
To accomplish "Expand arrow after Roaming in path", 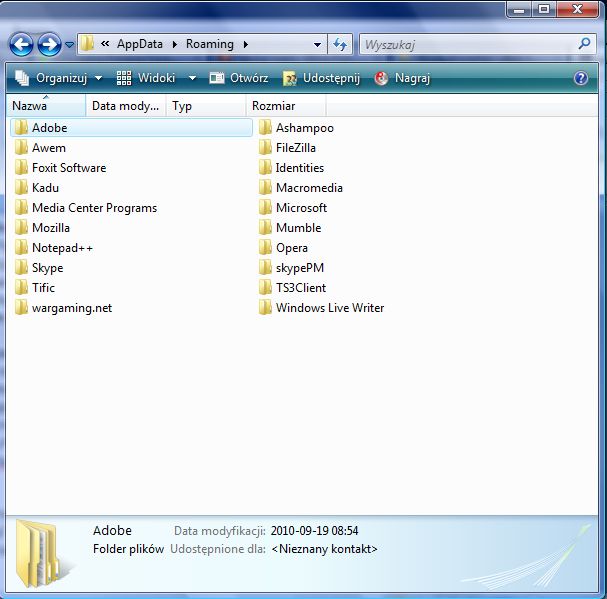I will pyautogui.click(x=245, y=45).
